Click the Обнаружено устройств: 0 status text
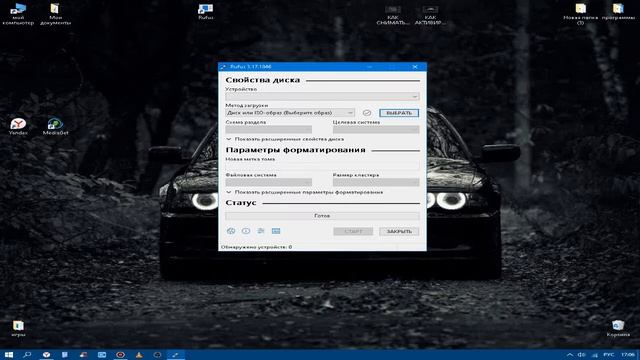This screenshot has width=640, height=360. [256, 247]
